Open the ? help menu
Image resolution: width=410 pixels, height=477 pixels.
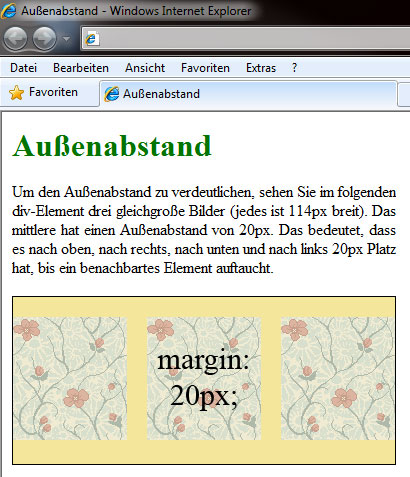coord(294,68)
